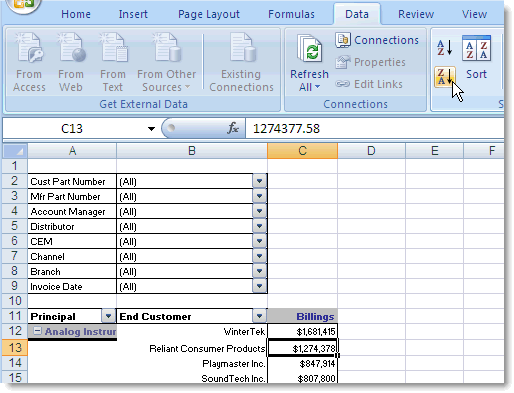
Task: Select row 13 header
Action: (15, 347)
